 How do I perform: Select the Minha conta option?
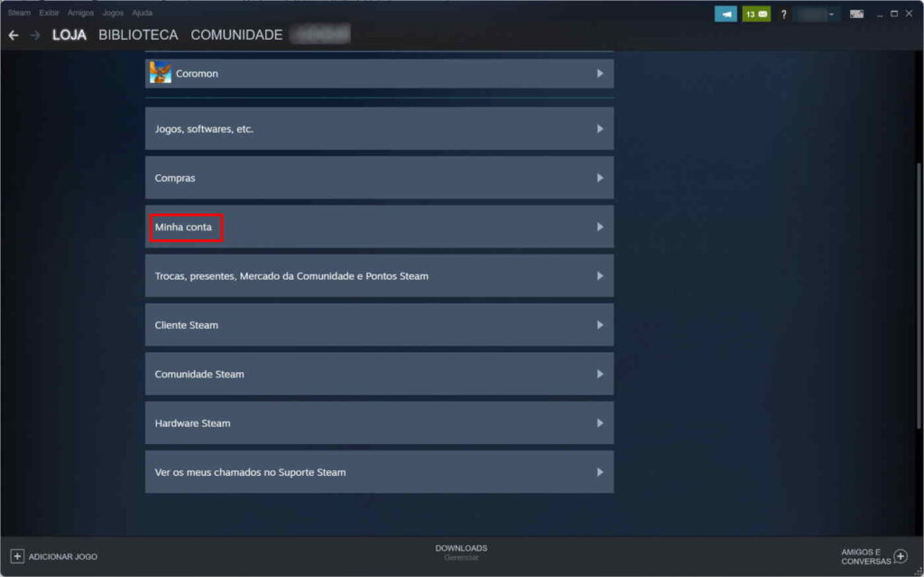[184, 228]
